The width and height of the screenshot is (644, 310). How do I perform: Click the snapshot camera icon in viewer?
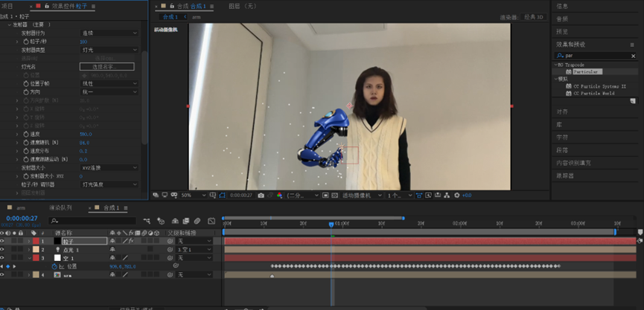tap(261, 196)
